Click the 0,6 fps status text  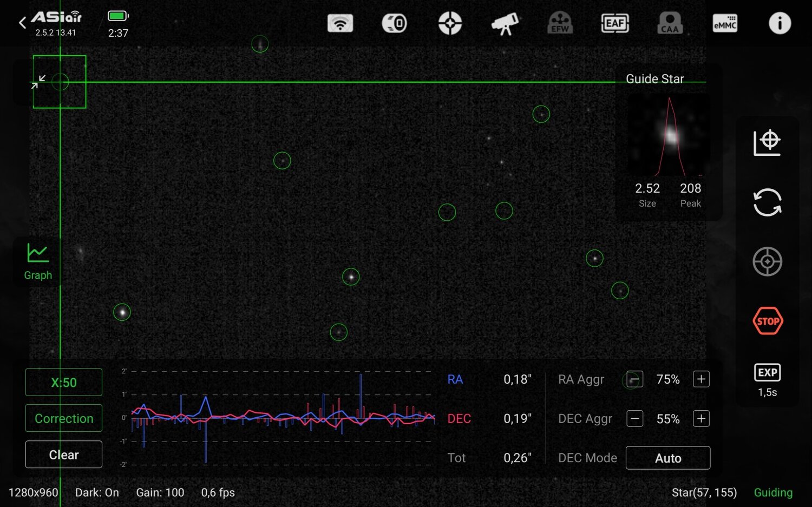(x=218, y=492)
